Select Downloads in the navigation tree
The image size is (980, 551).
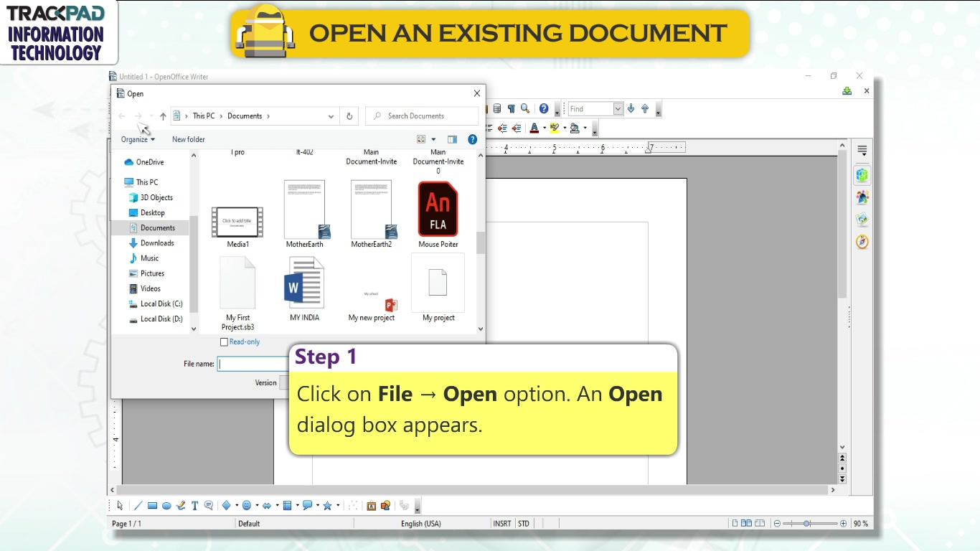tap(157, 243)
